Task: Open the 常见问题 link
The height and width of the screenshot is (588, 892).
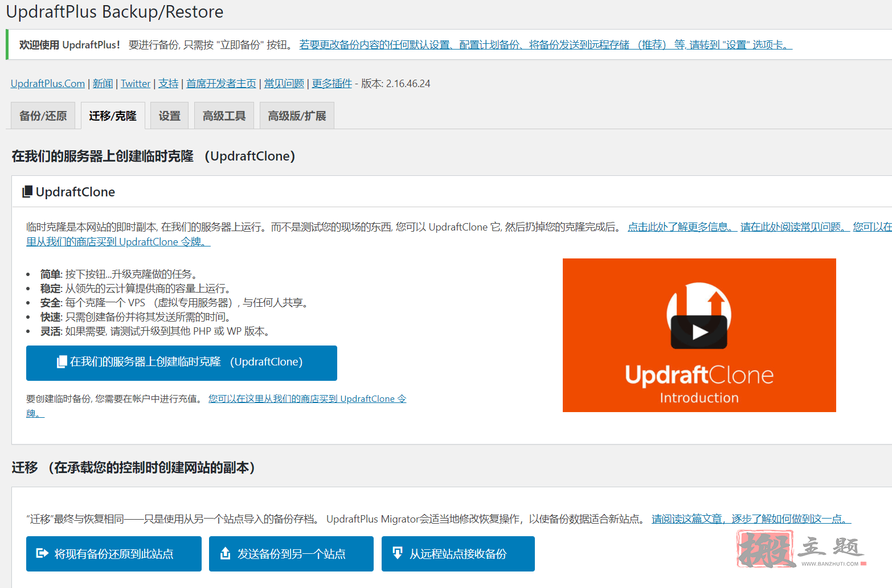Action: click(x=284, y=84)
